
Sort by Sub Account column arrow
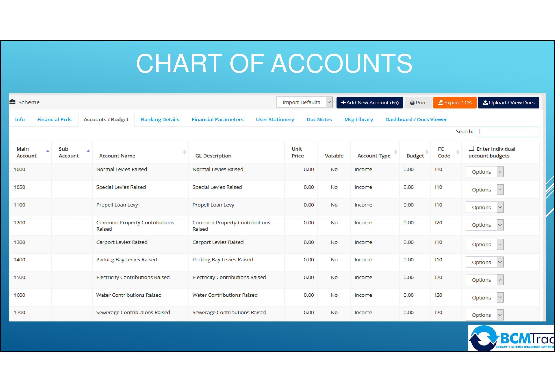88,151
